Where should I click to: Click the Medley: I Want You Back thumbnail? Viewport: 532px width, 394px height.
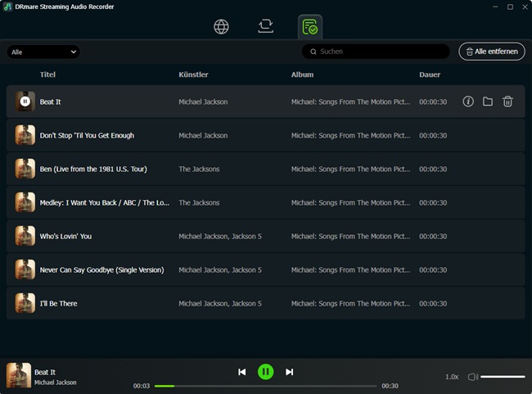[25, 202]
